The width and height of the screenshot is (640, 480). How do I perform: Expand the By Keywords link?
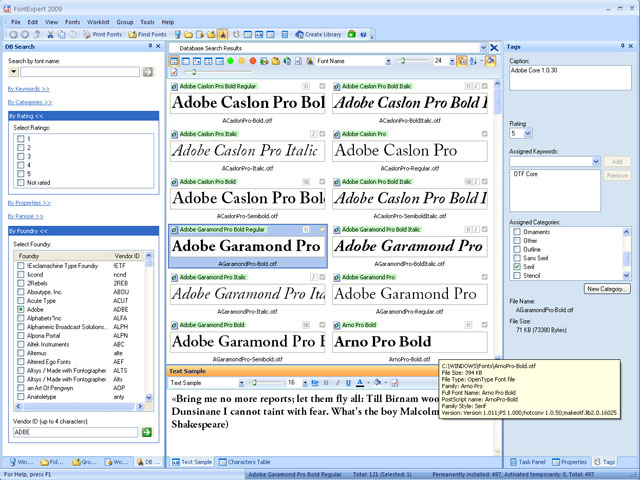pos(29,89)
